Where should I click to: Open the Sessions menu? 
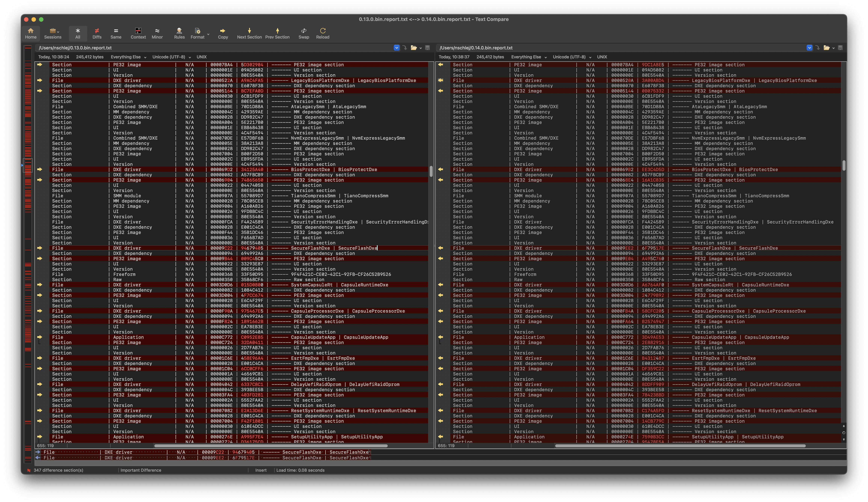[x=53, y=33]
